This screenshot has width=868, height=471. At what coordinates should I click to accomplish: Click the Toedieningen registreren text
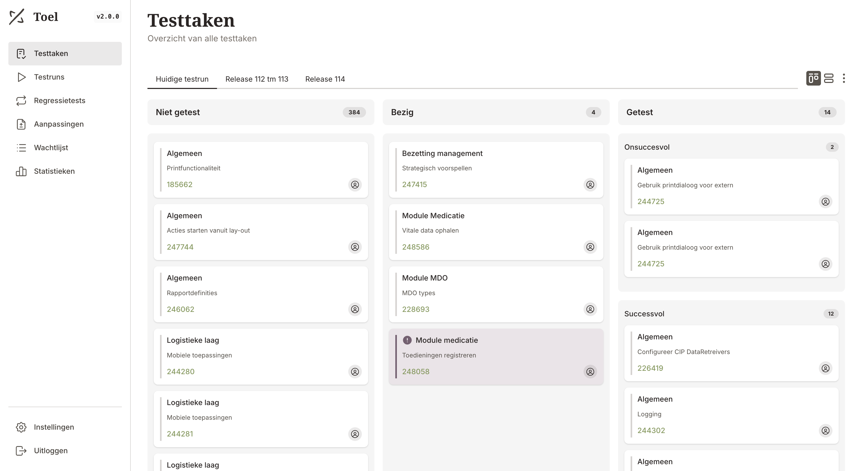(439, 355)
